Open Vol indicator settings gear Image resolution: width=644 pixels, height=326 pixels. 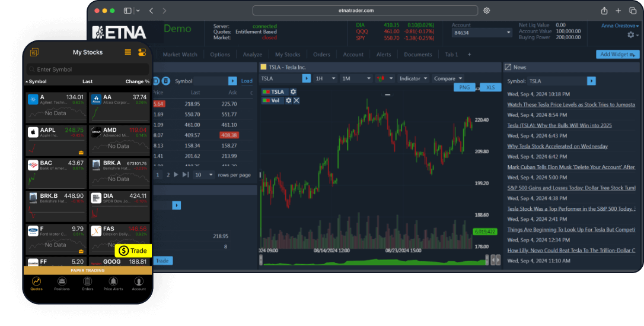tap(289, 100)
